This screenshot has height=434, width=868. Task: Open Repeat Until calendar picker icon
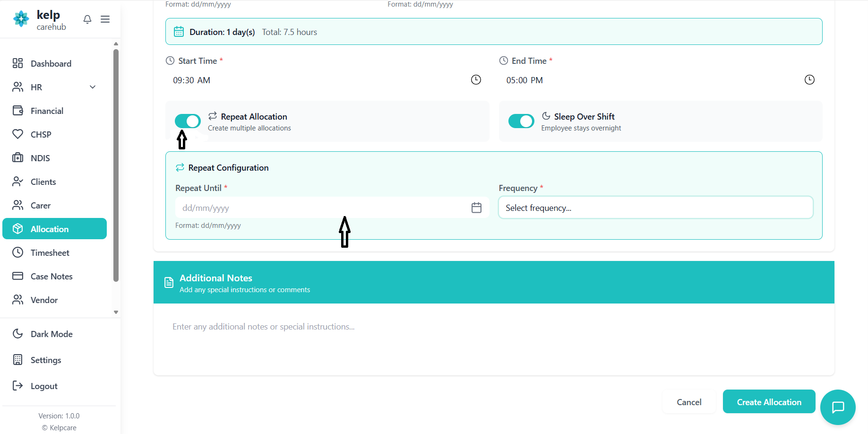point(476,208)
